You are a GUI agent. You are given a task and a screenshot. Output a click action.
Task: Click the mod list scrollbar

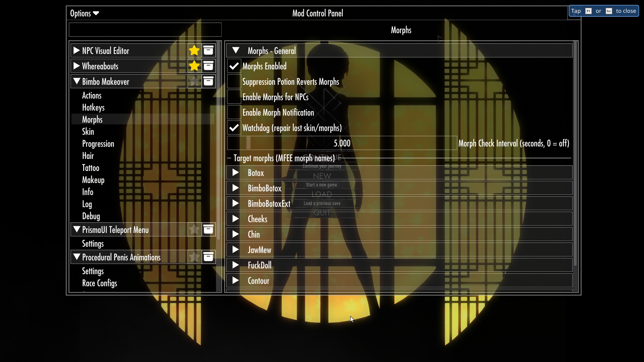click(218, 141)
